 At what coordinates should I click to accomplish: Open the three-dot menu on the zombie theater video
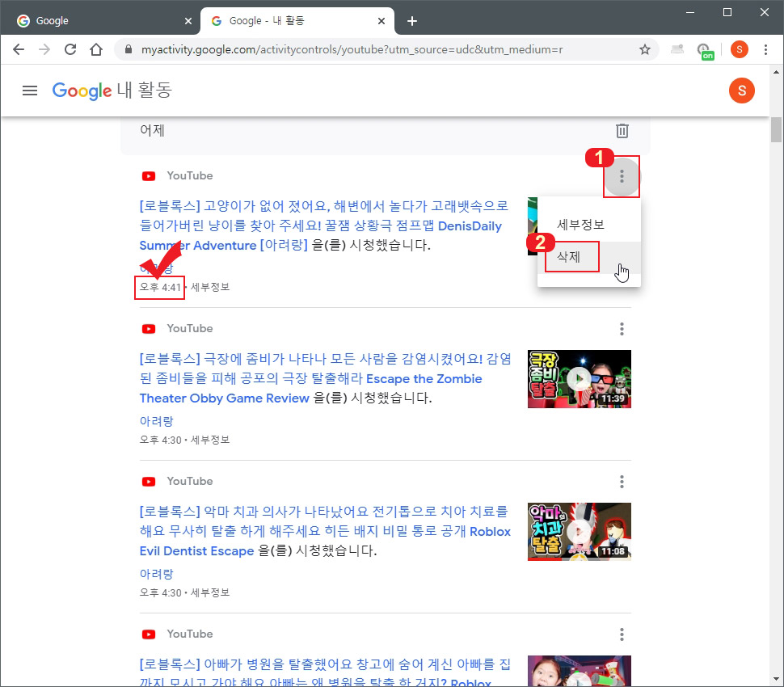[622, 329]
